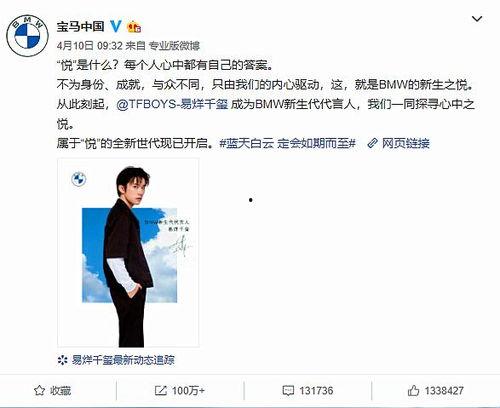Open the #蓝天白云 定会如期而至# hashtag
This screenshot has width=500, height=408.
pyautogui.click(x=288, y=143)
